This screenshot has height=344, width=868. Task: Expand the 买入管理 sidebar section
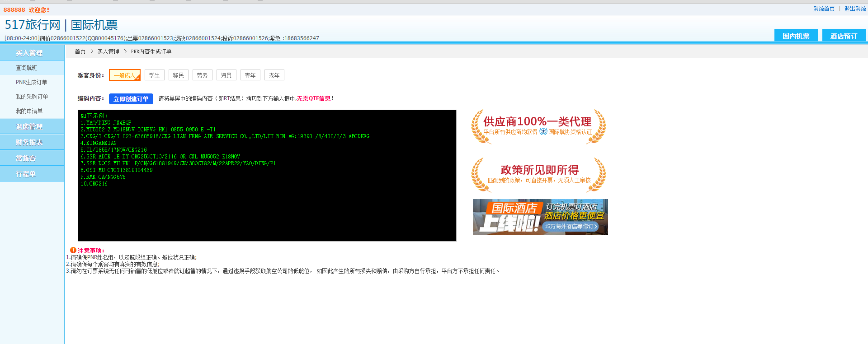click(x=32, y=53)
